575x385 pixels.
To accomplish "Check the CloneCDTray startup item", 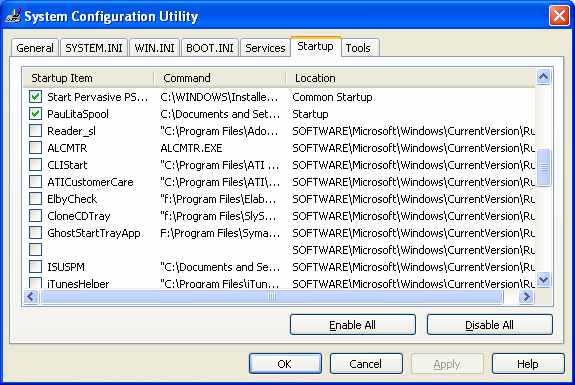I will point(35,216).
